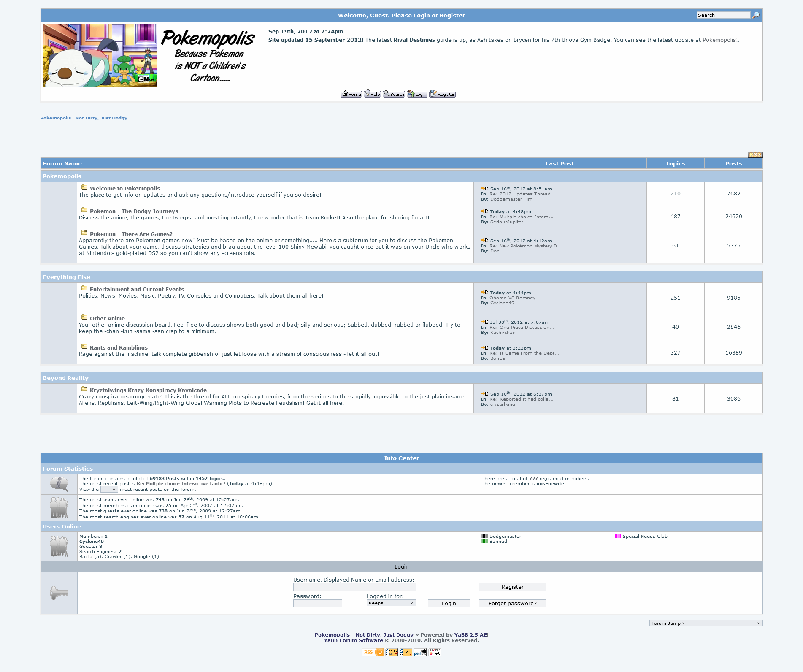Click the Login submit button in Login panel
The image size is (803, 672).
click(449, 604)
